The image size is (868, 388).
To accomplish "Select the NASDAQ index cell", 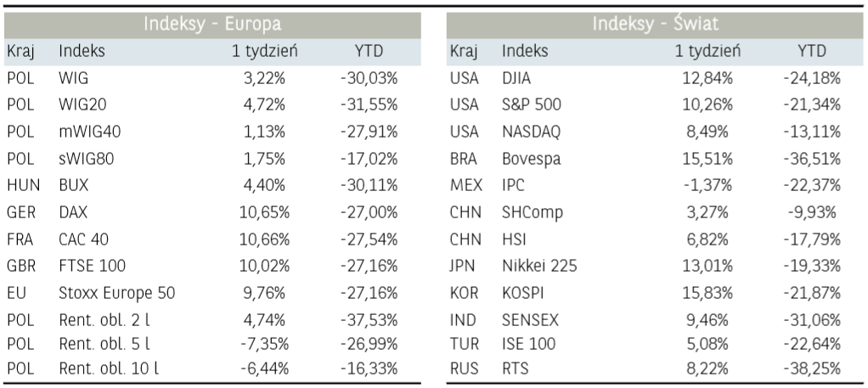I will [x=532, y=132].
